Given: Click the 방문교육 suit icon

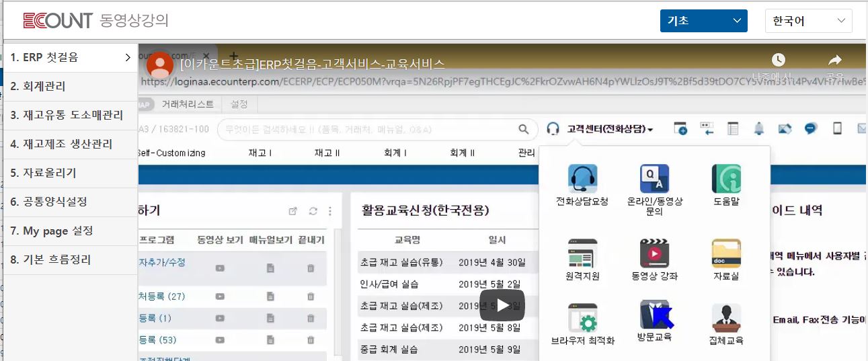Looking at the screenshot, I should pos(654,315).
